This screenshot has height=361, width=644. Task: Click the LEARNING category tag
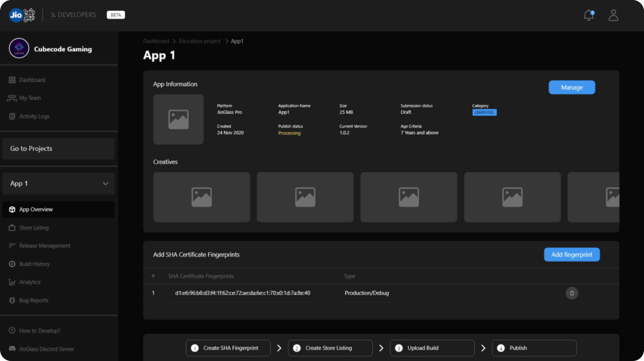point(484,113)
